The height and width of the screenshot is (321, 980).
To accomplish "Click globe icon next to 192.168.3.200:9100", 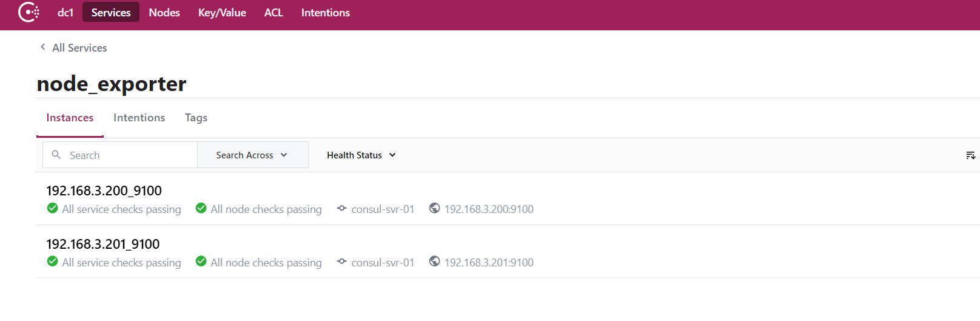I will coord(434,208).
